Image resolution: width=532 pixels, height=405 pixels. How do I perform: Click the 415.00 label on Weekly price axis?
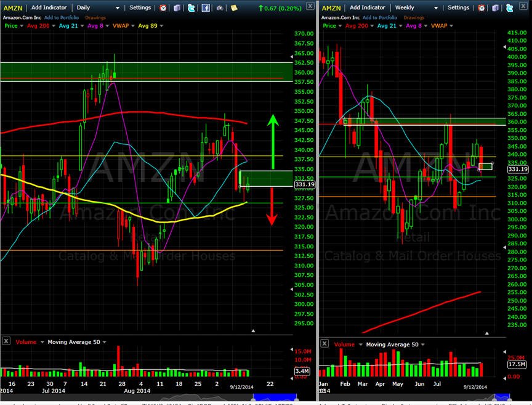click(x=517, y=33)
